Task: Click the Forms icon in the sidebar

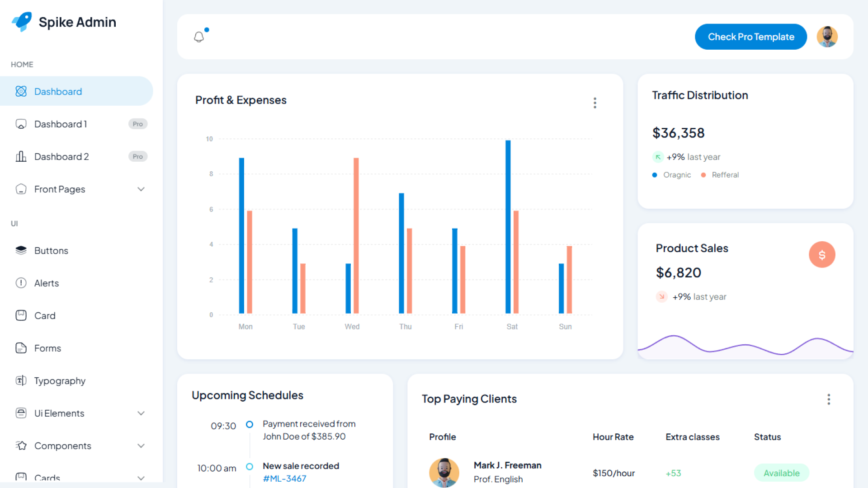Action: point(21,348)
